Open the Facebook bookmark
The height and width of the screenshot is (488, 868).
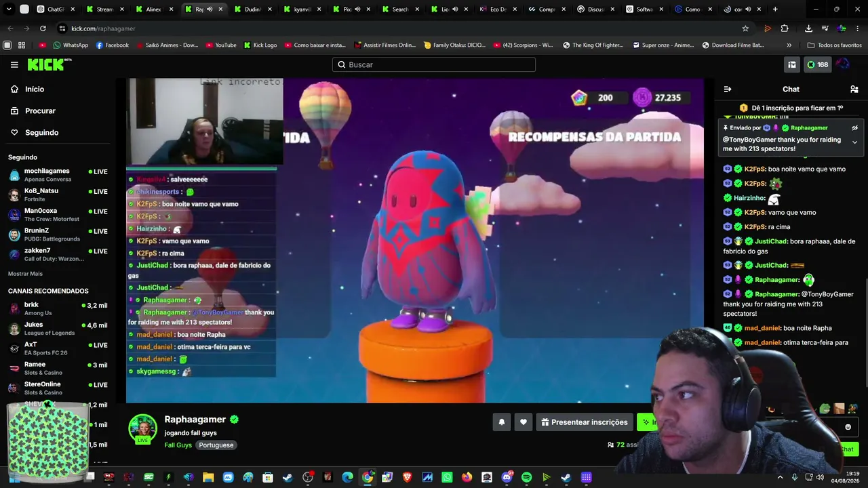[x=113, y=45]
